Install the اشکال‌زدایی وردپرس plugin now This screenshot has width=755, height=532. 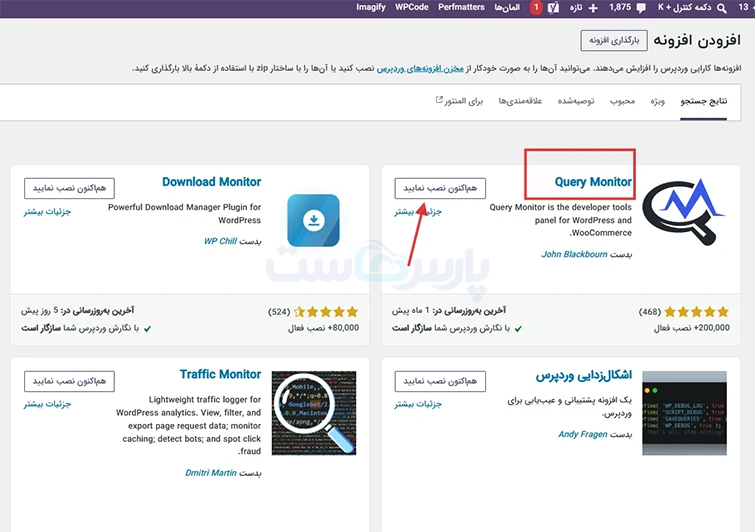[440, 381]
